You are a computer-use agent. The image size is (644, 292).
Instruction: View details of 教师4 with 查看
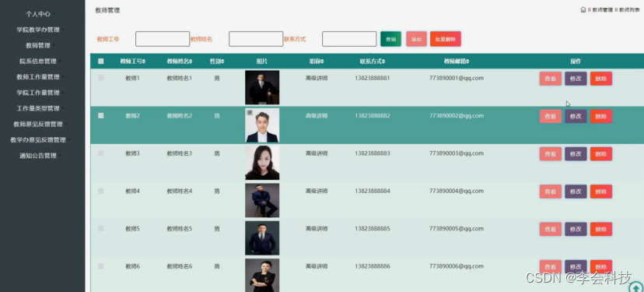click(551, 192)
